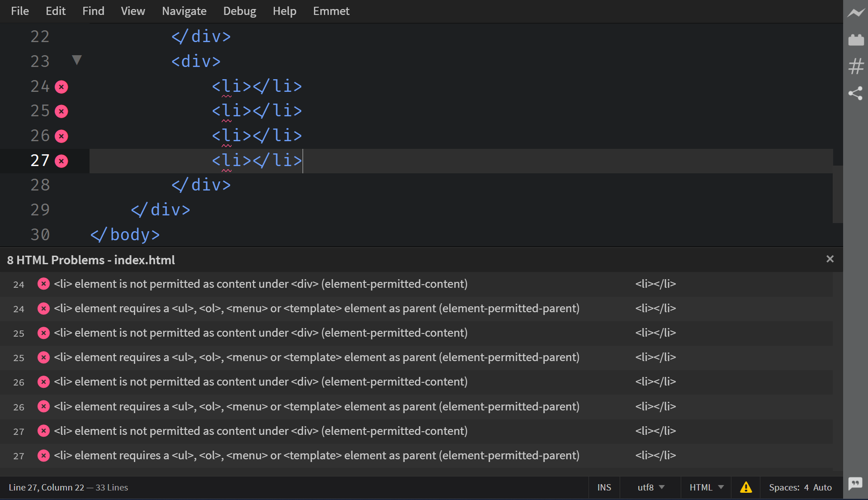
Task: Open the Extension Manager brick icon
Action: click(x=856, y=40)
